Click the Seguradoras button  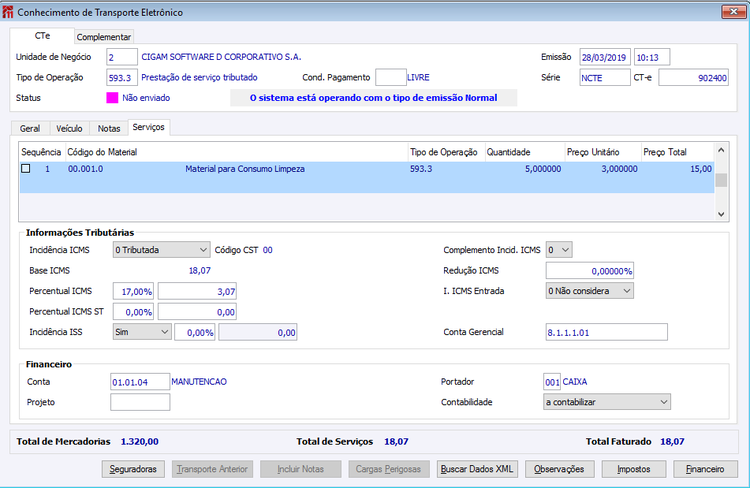tap(134, 469)
